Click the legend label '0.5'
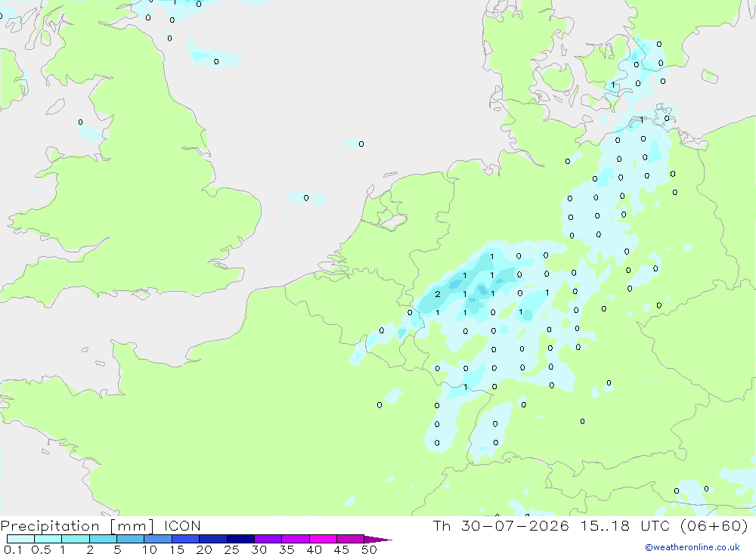Image resolution: width=756 pixels, height=554 pixels. point(41,549)
